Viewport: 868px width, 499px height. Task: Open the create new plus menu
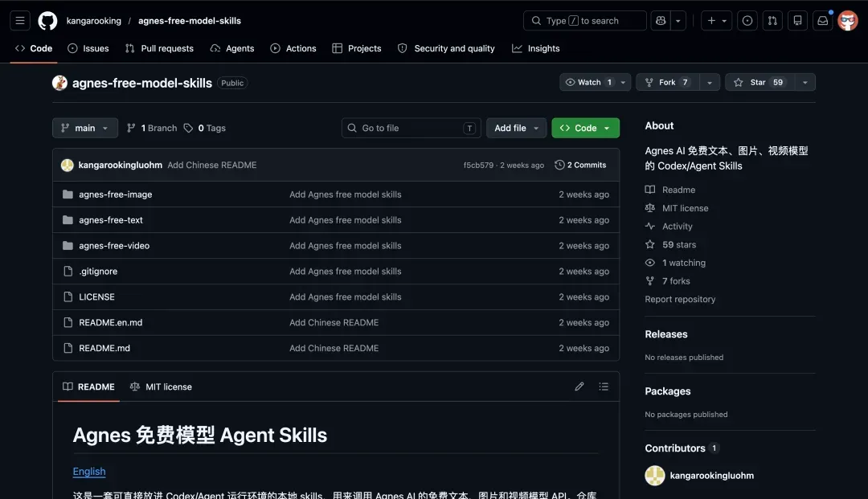click(x=716, y=21)
